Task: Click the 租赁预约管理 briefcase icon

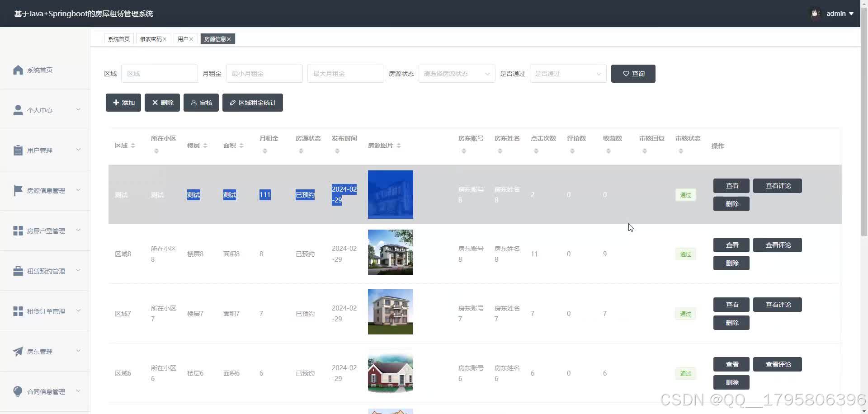Action: coord(18,271)
